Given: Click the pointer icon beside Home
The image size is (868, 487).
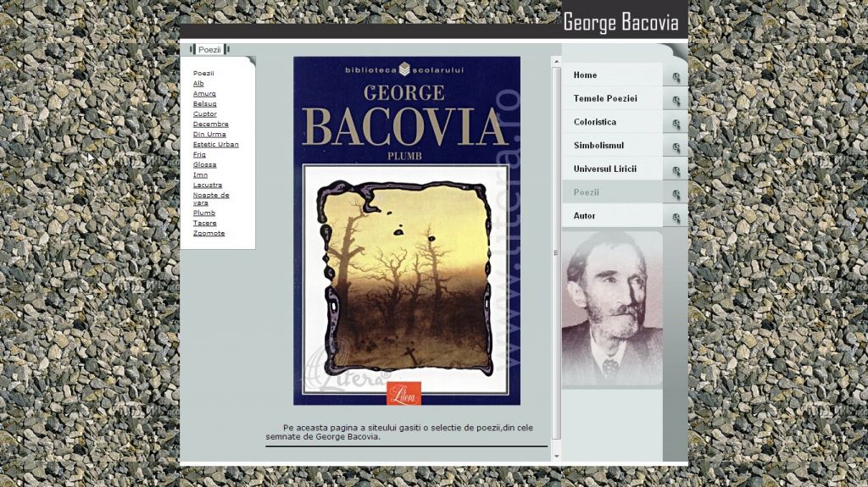Looking at the screenshot, I should (676, 77).
